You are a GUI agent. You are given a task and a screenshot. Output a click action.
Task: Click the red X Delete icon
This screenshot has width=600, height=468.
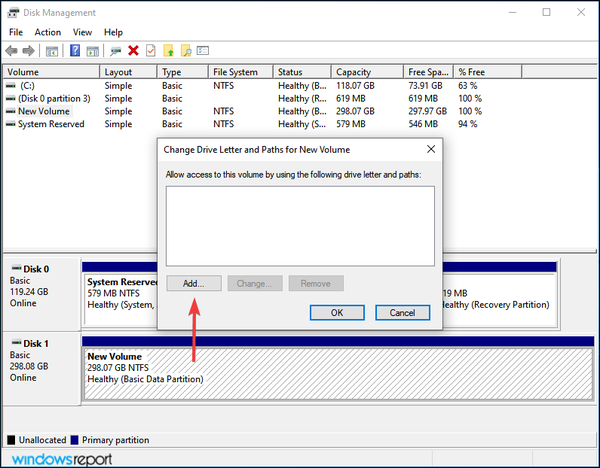[133, 51]
